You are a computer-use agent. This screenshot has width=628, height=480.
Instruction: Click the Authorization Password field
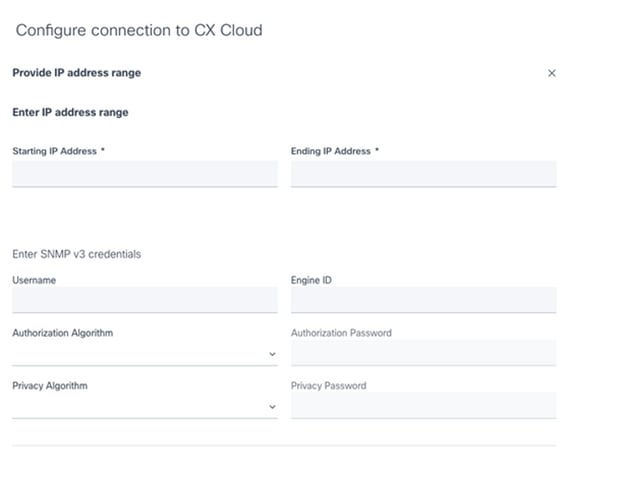click(x=423, y=353)
